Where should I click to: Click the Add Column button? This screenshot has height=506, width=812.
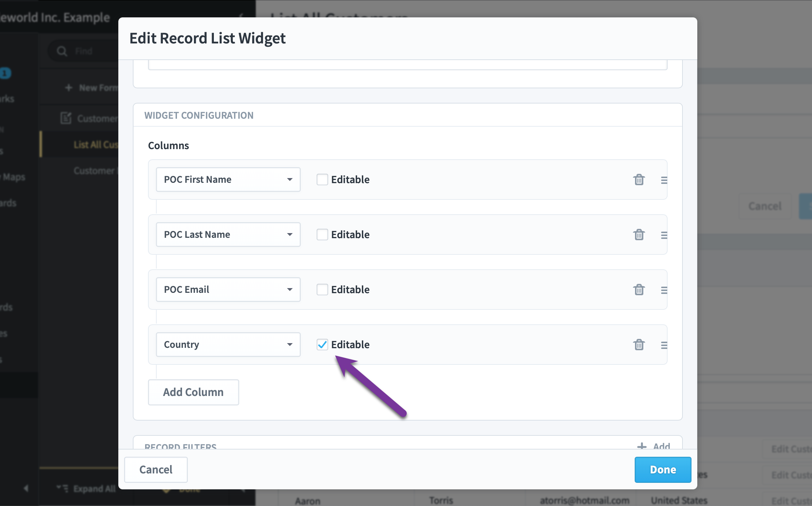point(193,392)
